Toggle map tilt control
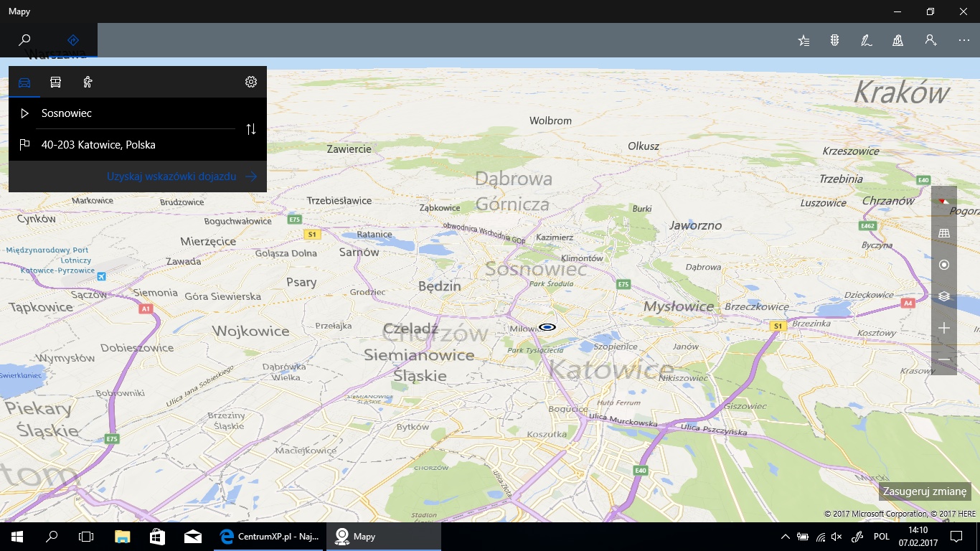 [944, 233]
